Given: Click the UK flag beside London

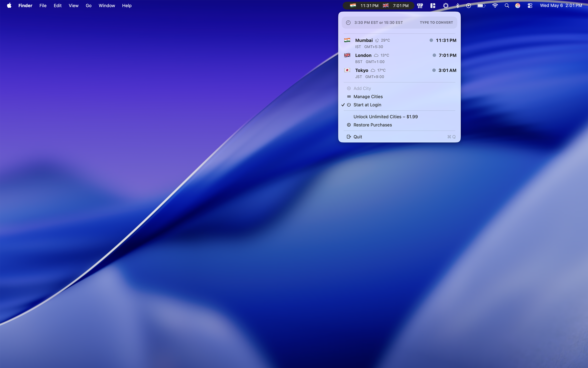Looking at the screenshot, I should tap(347, 55).
